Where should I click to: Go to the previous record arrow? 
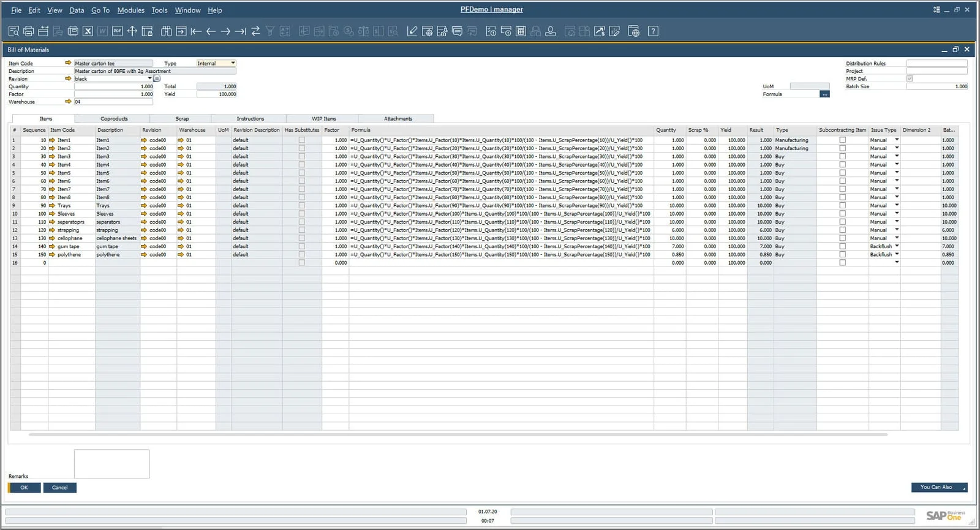211,31
